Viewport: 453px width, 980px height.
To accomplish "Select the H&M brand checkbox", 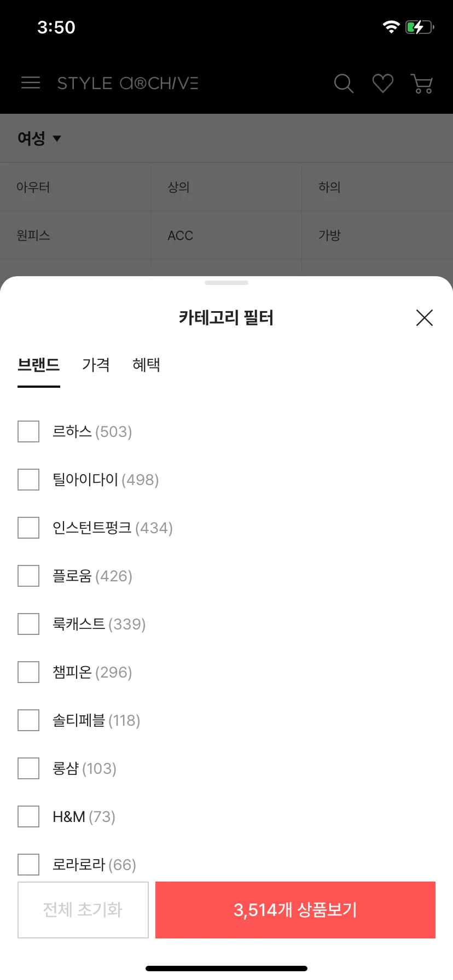I will point(28,816).
